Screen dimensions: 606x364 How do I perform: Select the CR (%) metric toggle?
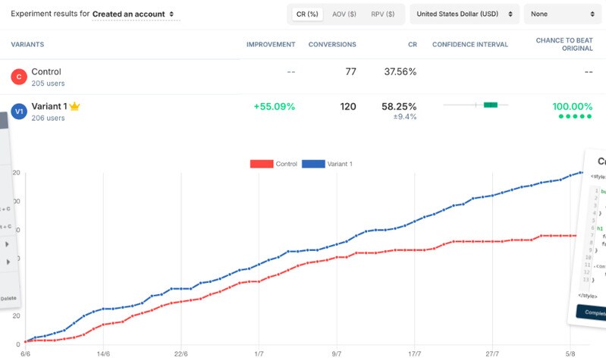click(308, 14)
